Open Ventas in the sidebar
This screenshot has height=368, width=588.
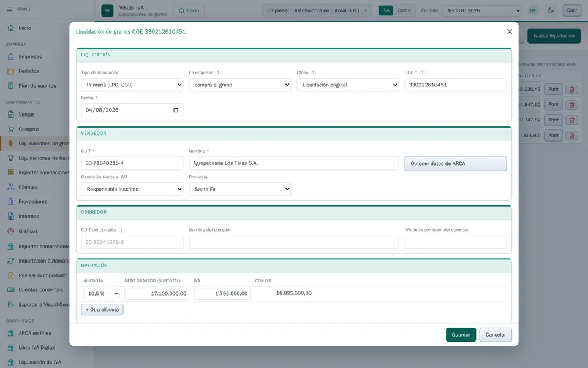coord(26,115)
